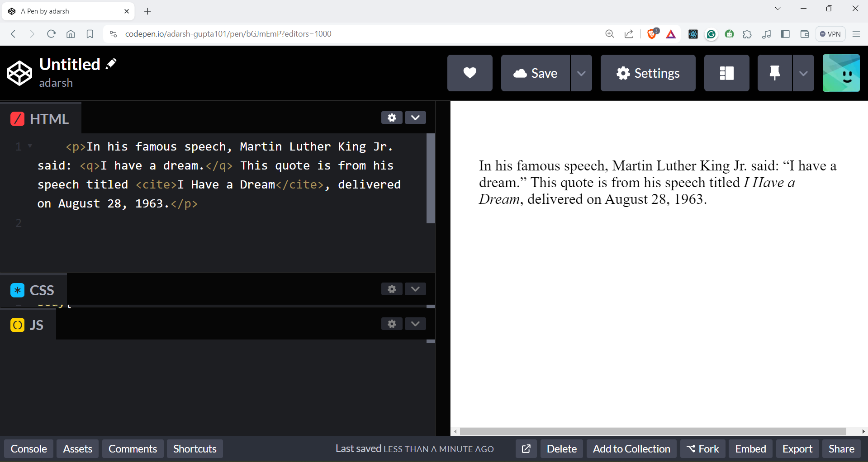Open the CSS editor settings gear
This screenshot has width=868, height=462.
tap(392, 289)
